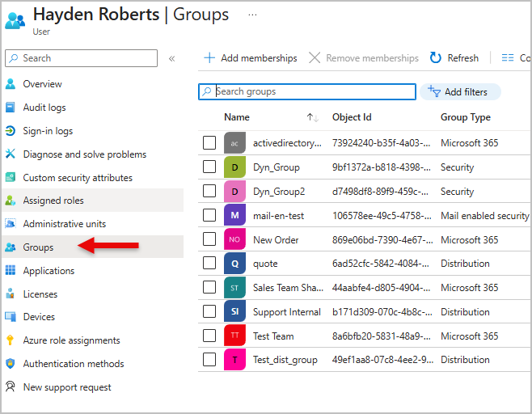Check the Dyn_Group row checkbox

tap(209, 167)
